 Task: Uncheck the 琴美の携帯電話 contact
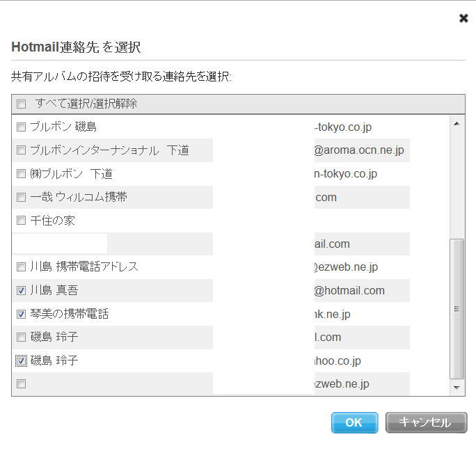(22, 314)
